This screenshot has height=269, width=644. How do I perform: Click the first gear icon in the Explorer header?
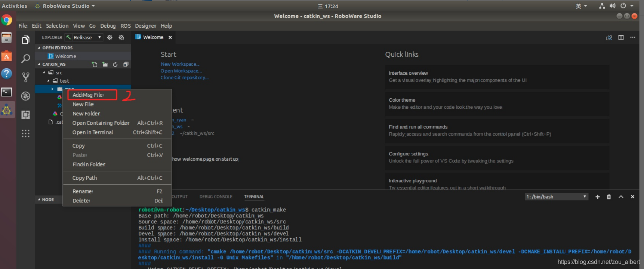click(x=110, y=37)
